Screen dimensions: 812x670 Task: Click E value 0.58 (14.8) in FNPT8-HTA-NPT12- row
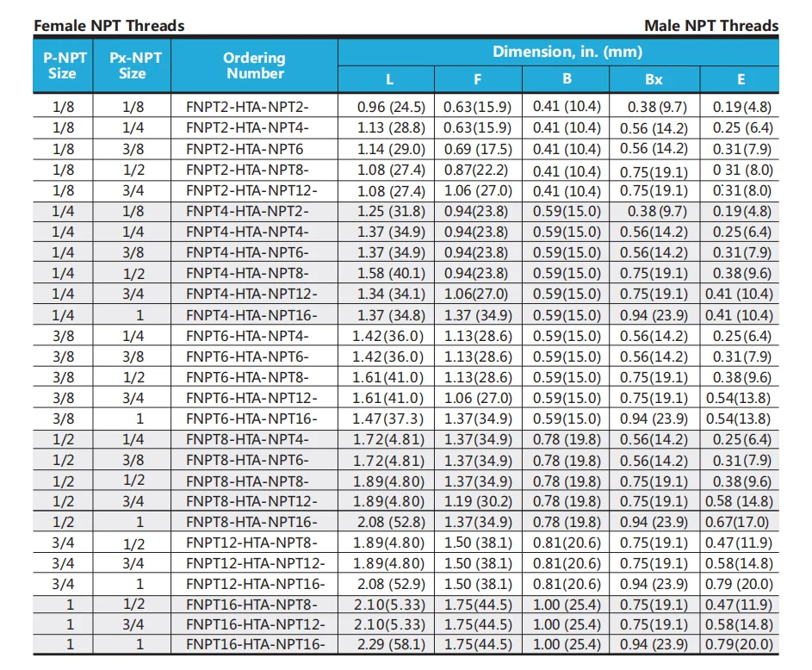tap(739, 502)
